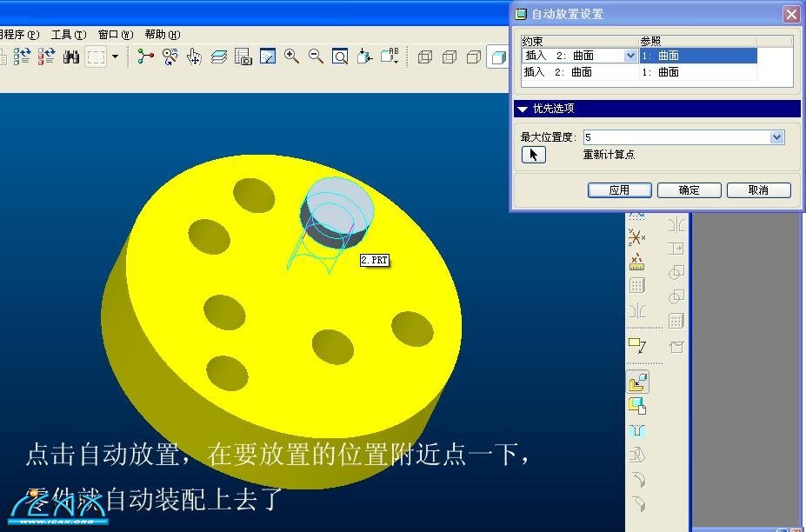Toggle shaded display mode

(x=498, y=57)
